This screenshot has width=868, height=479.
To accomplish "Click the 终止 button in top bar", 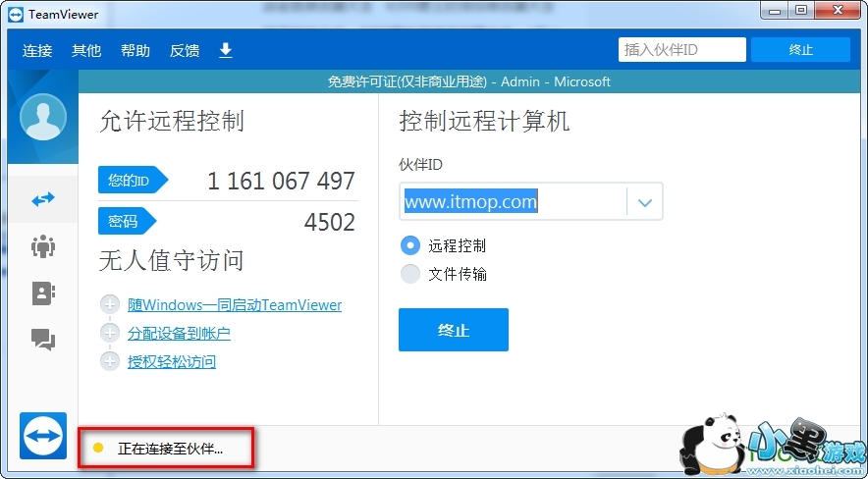I will 800,50.
